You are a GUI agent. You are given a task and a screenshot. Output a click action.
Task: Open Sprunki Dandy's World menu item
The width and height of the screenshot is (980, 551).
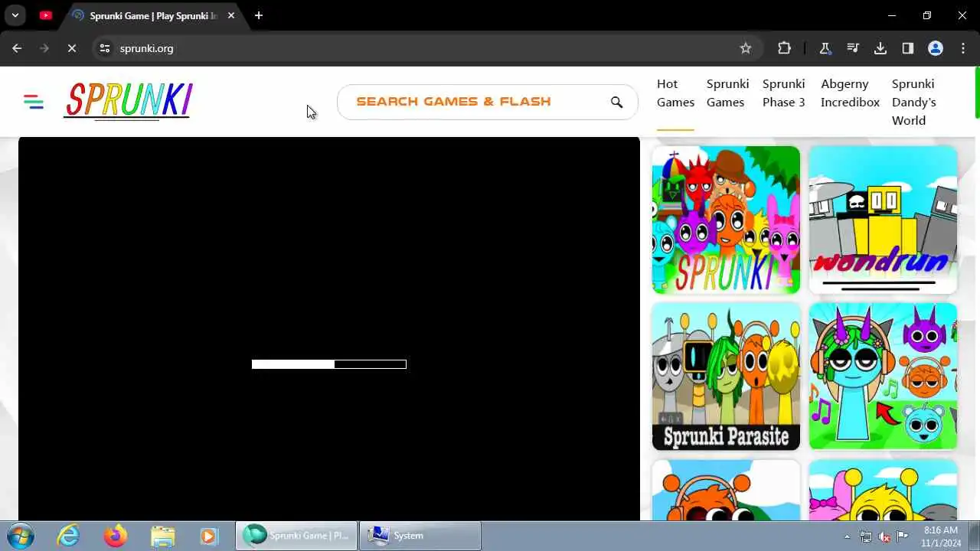(913, 102)
